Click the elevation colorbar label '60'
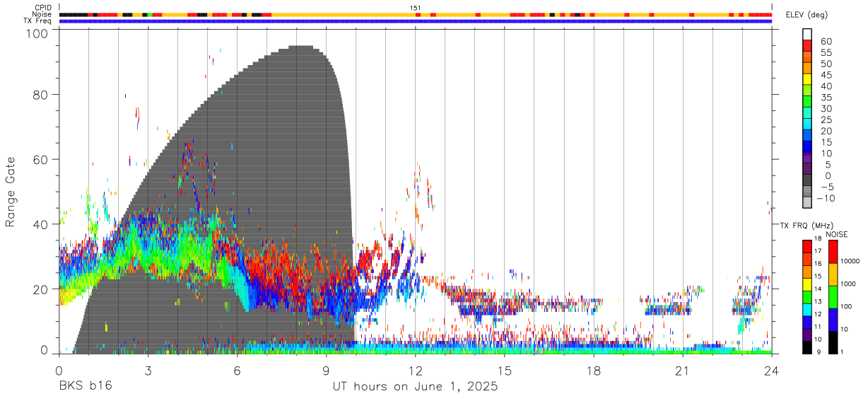Viewport: 868px width, 401px height. (x=825, y=41)
